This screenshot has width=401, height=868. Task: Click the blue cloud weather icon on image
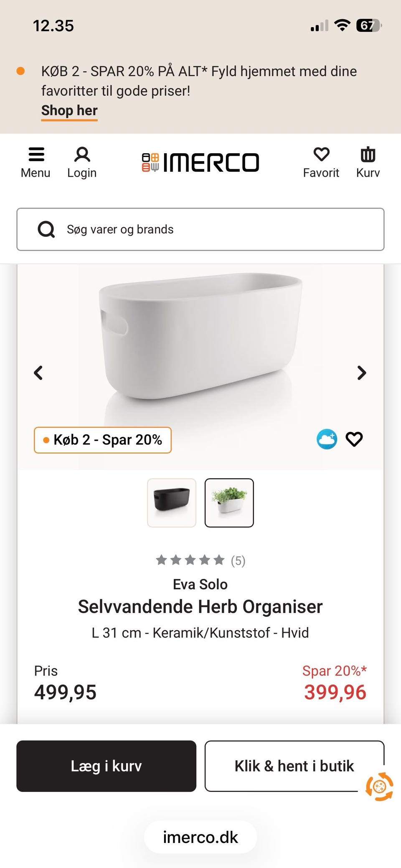point(327,439)
